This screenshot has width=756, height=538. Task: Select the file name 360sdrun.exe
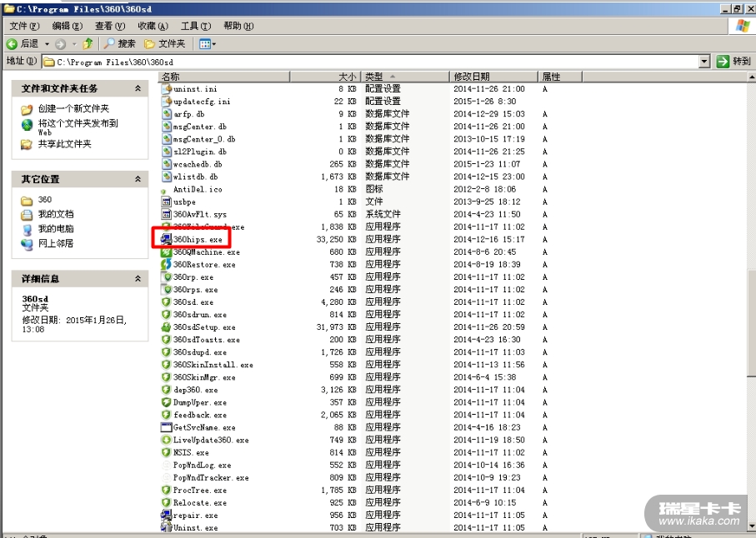click(x=200, y=315)
